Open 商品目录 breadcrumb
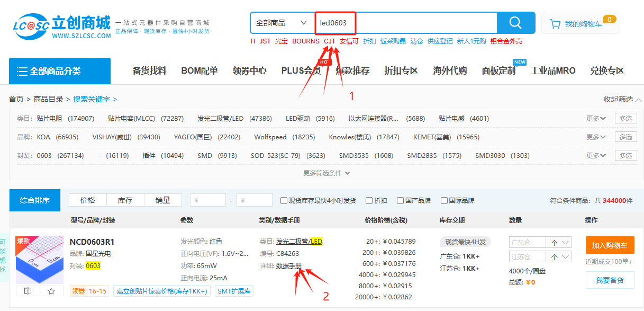The height and width of the screenshot is (311, 644). tap(48, 99)
